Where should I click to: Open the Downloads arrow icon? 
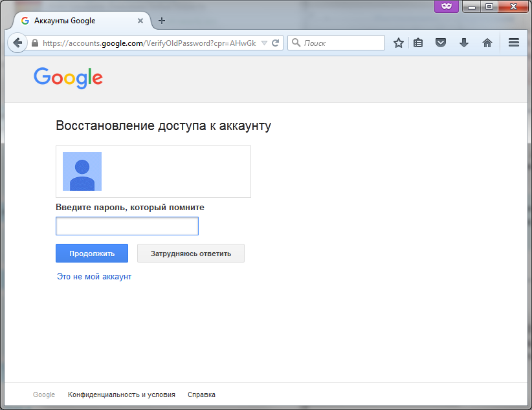pyautogui.click(x=463, y=42)
